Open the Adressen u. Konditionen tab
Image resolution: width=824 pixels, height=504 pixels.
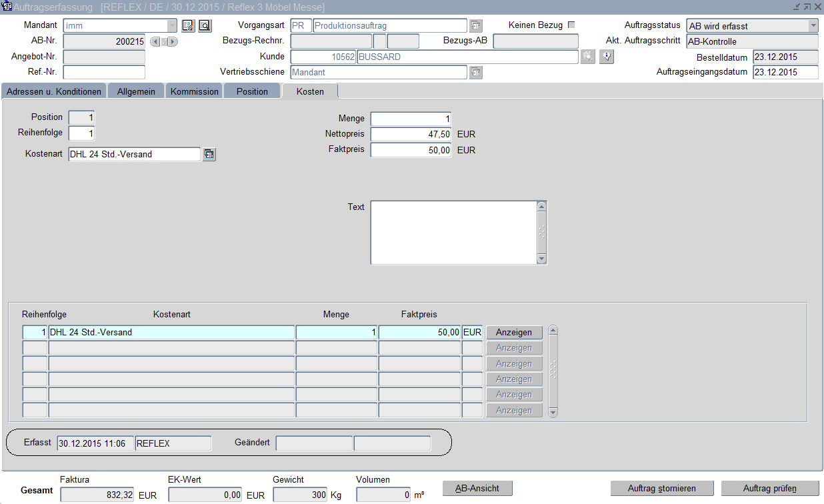click(54, 91)
